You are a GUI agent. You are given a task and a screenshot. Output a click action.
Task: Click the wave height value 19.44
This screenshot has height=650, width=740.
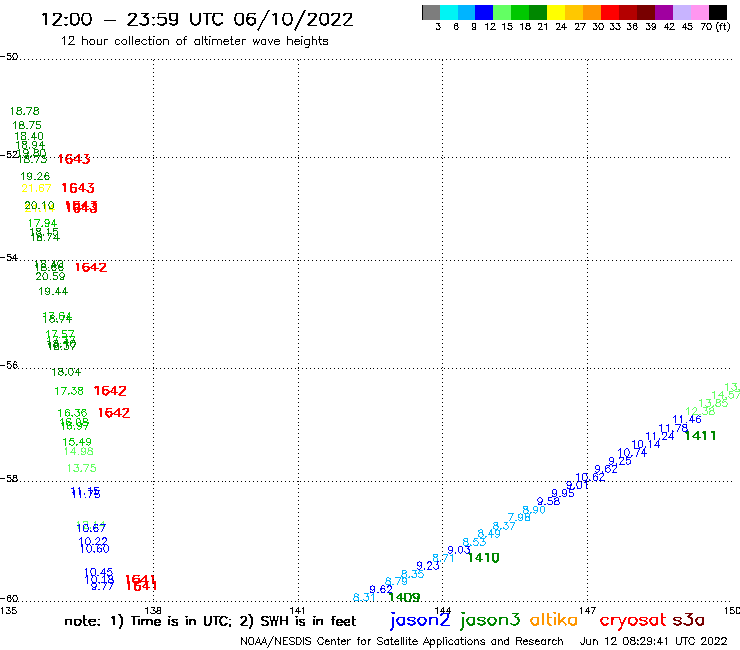[x=53, y=291]
